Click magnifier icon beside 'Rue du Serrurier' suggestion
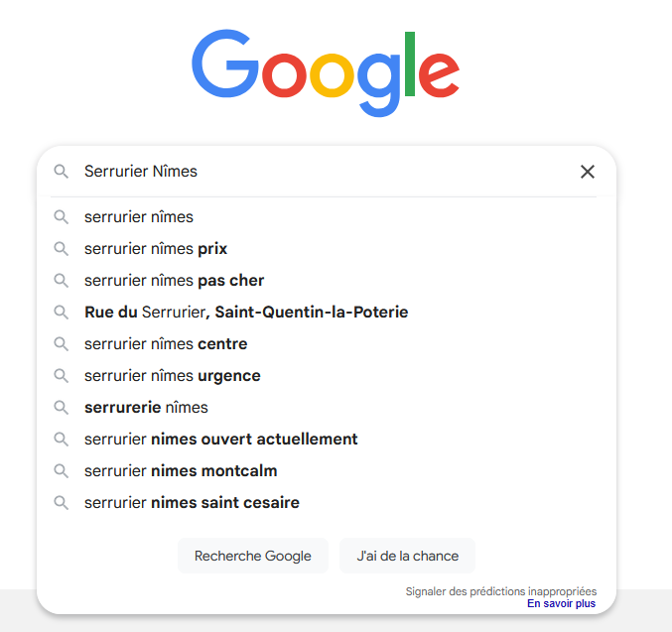The height and width of the screenshot is (632, 672). tap(62, 313)
